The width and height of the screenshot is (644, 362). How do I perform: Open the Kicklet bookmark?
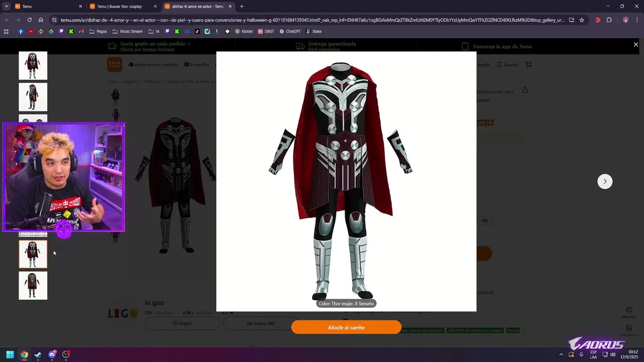click(244, 31)
